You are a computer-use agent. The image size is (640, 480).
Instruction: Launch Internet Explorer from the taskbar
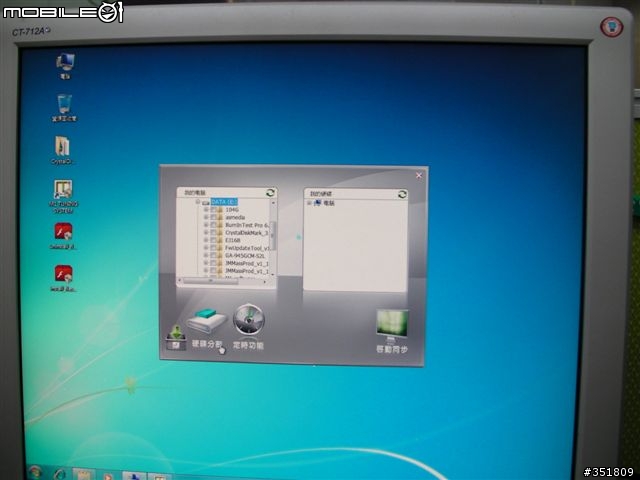point(60,474)
